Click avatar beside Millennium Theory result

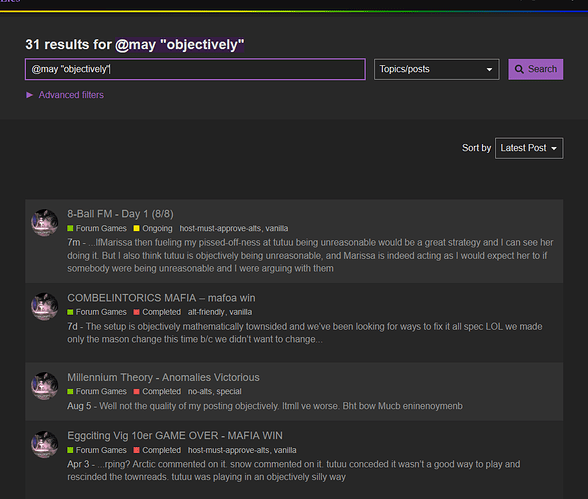pos(44,386)
